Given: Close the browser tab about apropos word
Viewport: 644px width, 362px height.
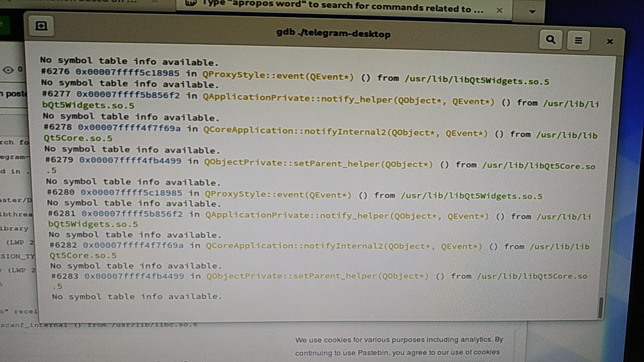Looking at the screenshot, I should click(x=499, y=10).
